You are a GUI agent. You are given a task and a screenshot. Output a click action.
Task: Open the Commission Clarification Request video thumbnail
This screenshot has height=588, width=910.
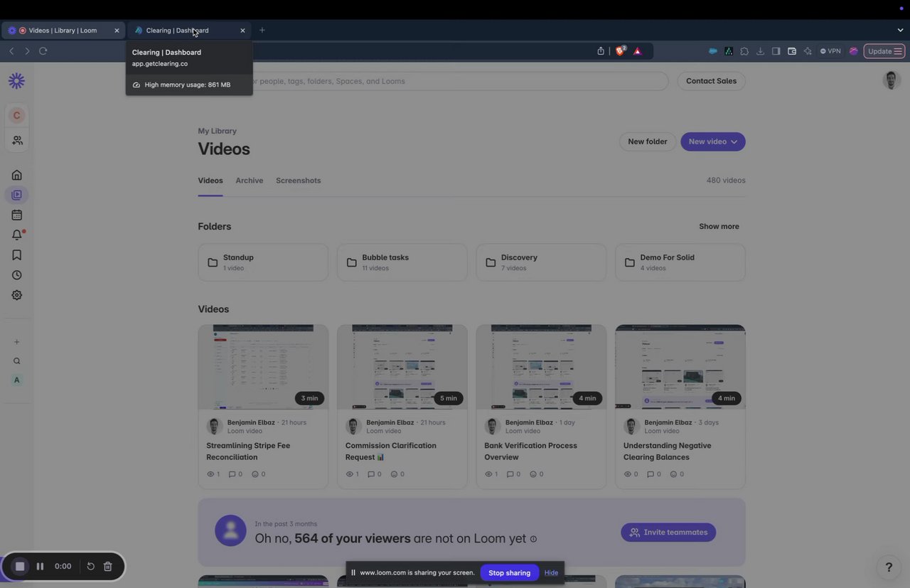(402, 367)
